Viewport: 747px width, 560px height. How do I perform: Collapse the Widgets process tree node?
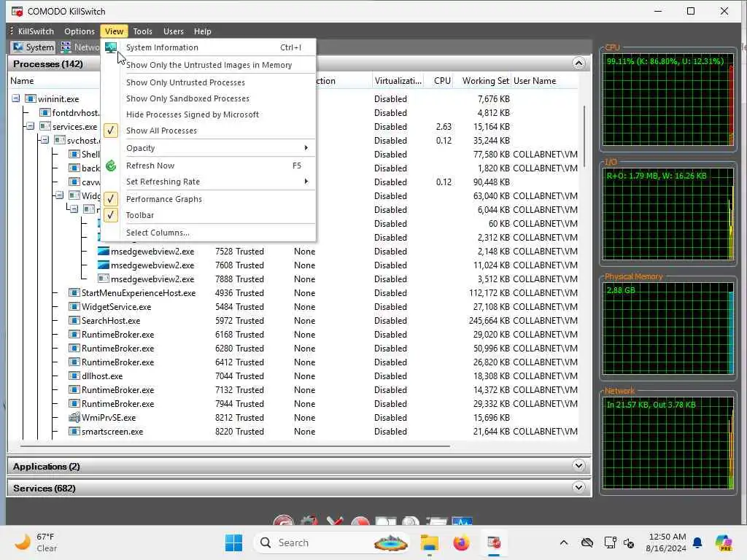coord(59,195)
